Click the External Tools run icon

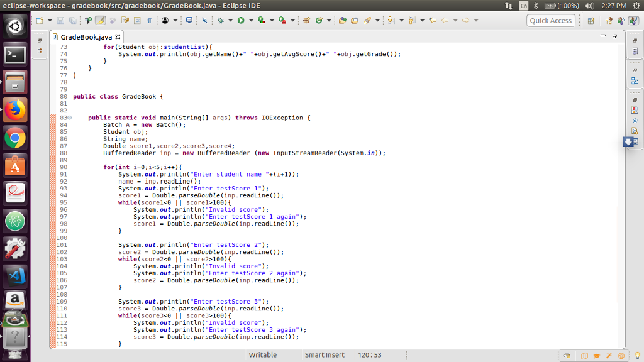(282, 21)
